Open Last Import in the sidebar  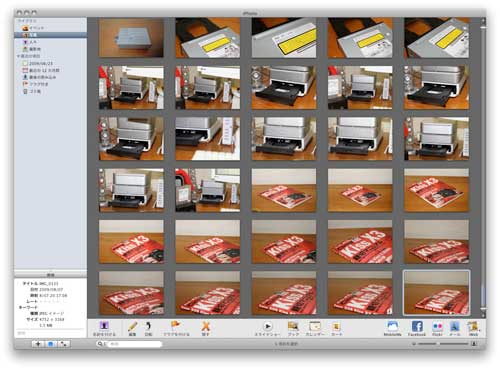coord(50,77)
